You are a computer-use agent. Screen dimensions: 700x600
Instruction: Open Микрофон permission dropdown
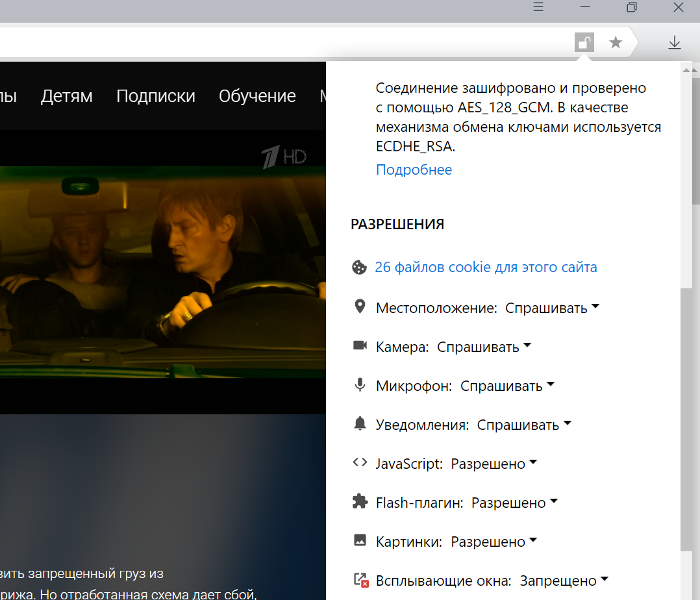pyautogui.click(x=507, y=386)
